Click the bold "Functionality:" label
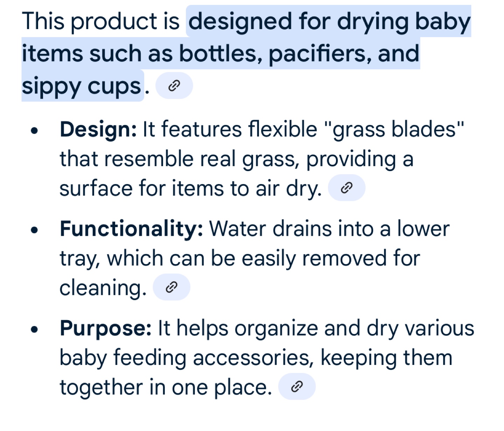504x431 pixels. (131, 229)
